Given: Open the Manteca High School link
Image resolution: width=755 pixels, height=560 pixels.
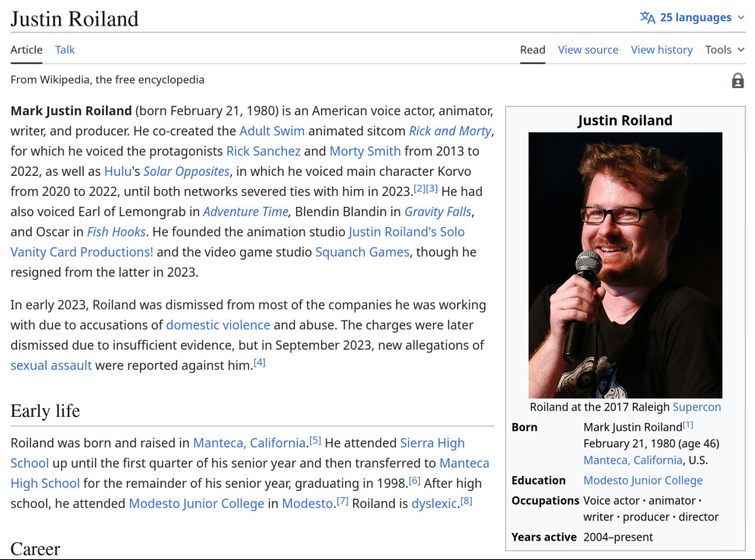Looking at the screenshot, I should [464, 464].
